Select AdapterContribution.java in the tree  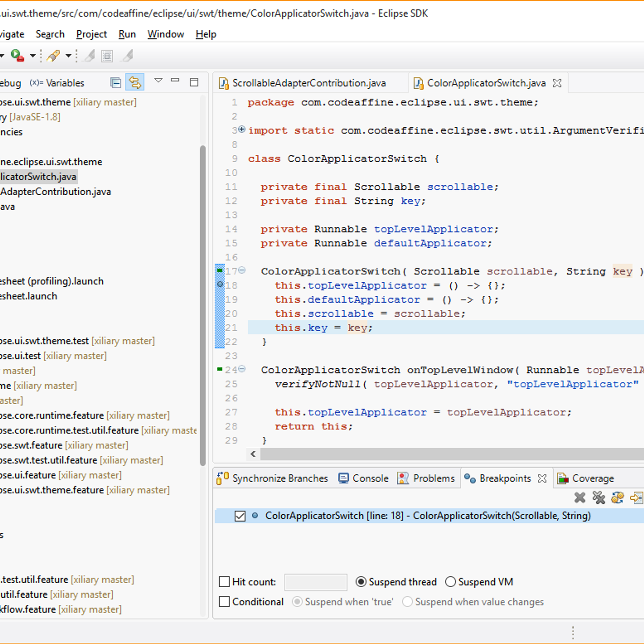[56, 192]
